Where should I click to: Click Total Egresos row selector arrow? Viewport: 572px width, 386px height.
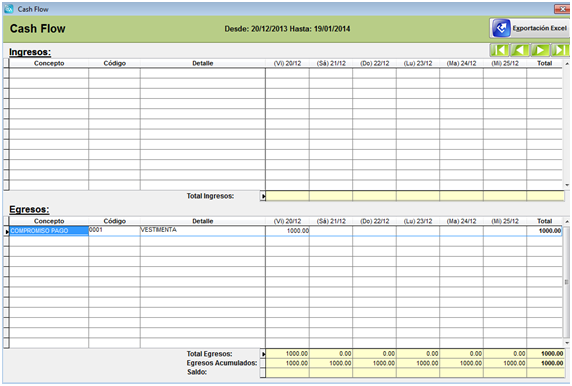(x=263, y=354)
